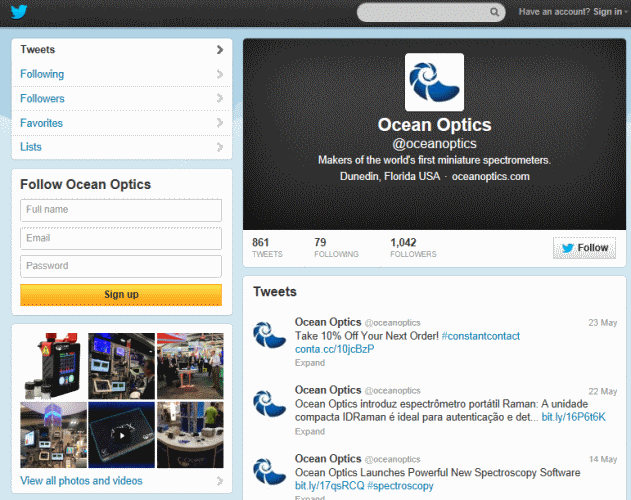Click the Password input field

[x=121, y=266]
